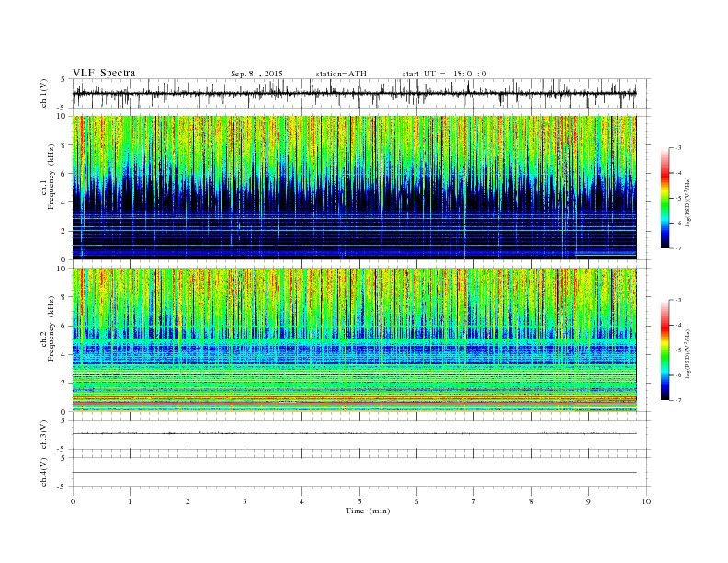Viewport: 728px width, 563px height.
Task: Click inside the ch.1 voltage waveform panel
Action: tap(360, 93)
